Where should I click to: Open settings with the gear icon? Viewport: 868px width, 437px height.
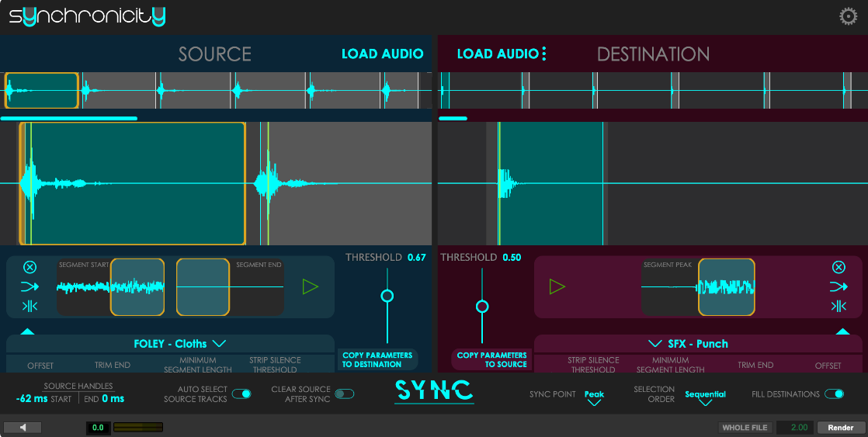[x=848, y=16]
